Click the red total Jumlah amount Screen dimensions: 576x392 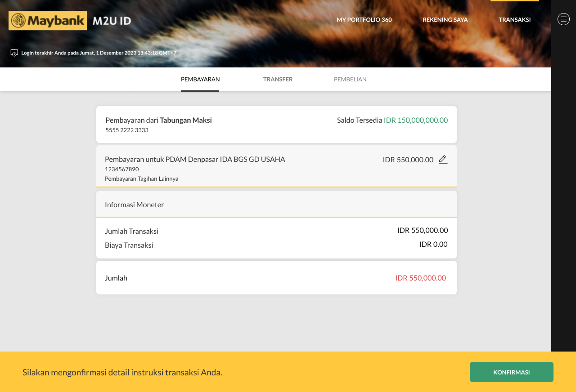[x=420, y=278]
